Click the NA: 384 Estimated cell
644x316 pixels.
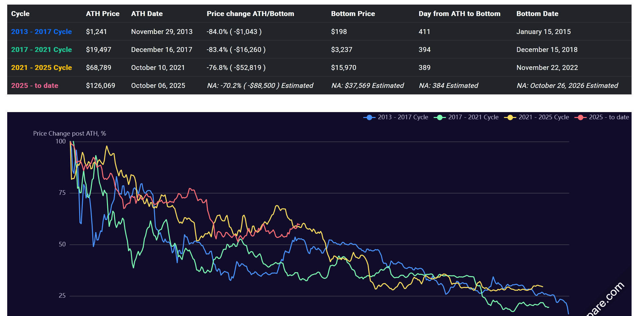tap(449, 86)
